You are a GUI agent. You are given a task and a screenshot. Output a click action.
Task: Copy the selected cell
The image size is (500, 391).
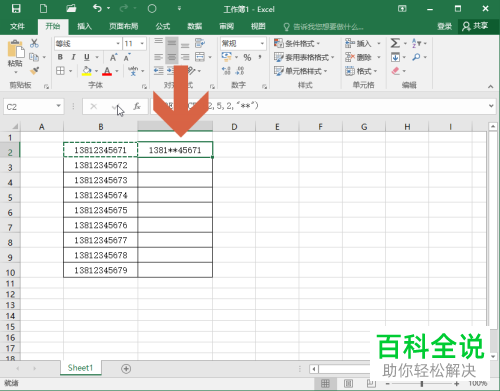click(x=34, y=57)
